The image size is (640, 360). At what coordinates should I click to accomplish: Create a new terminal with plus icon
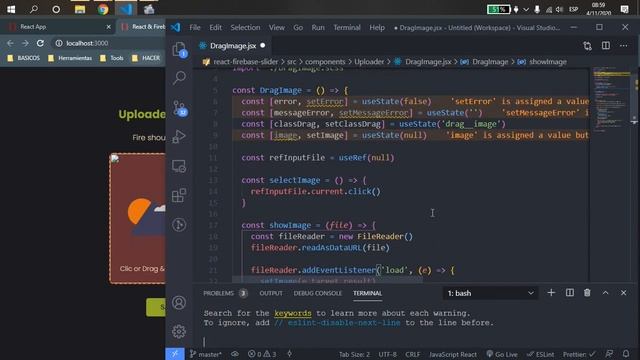click(x=551, y=293)
